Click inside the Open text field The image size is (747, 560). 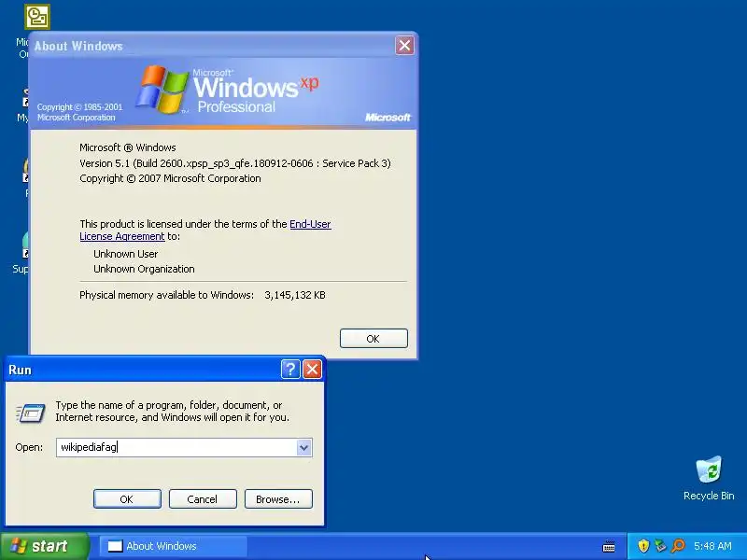pos(176,448)
